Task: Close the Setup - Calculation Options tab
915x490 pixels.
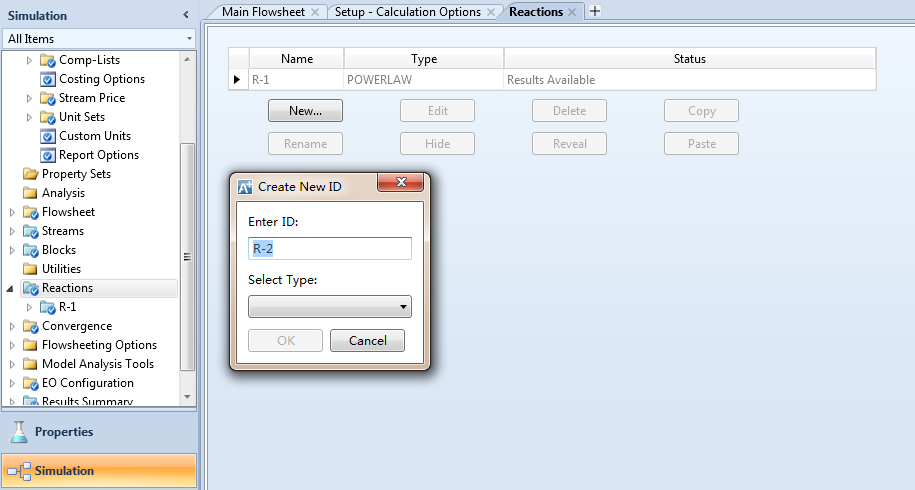Action: coord(491,12)
